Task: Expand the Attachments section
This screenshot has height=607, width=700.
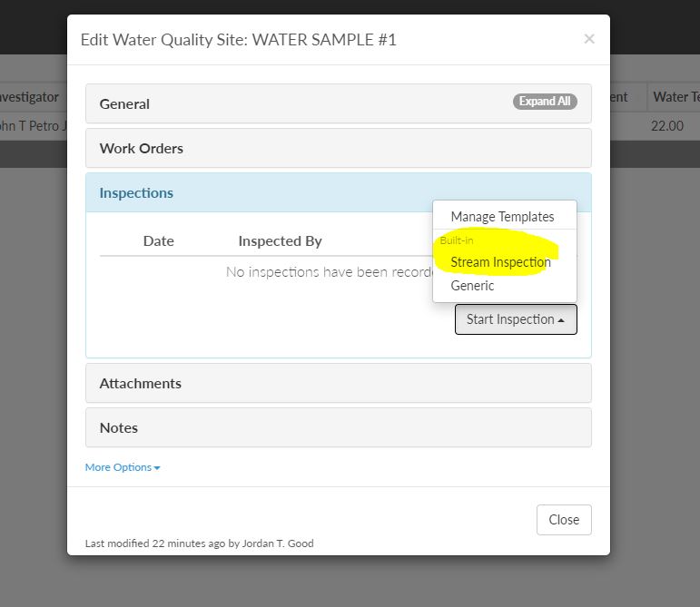Action: pos(339,383)
